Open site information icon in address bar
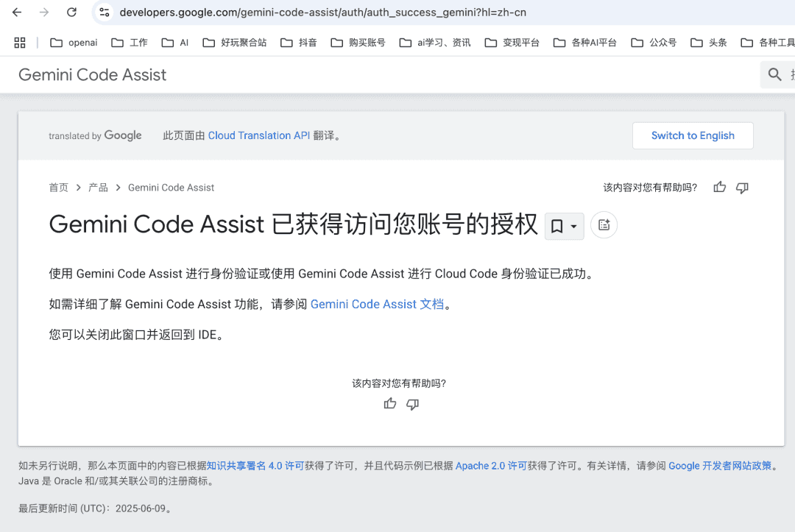This screenshot has width=795, height=532. [x=105, y=13]
